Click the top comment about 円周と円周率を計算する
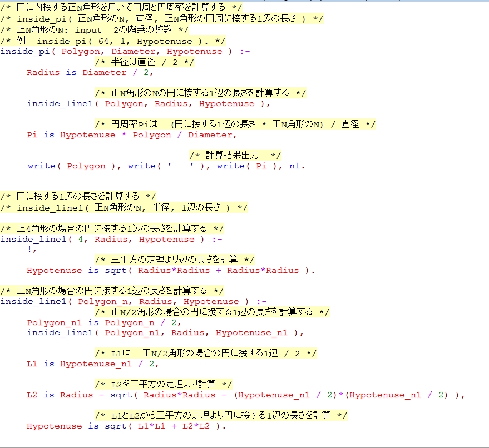The width and height of the screenshot is (489, 448). (121, 7)
